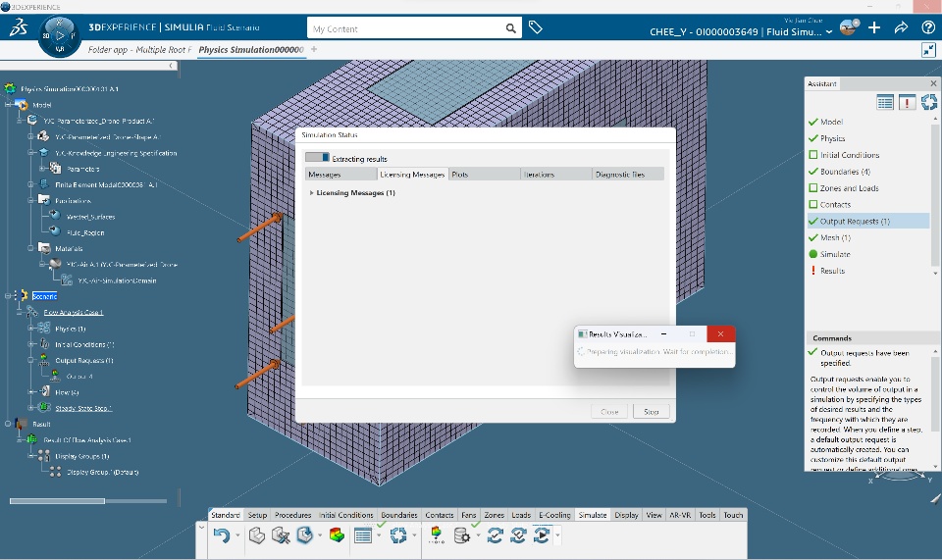
Task: Click the plus add icon in top bar
Action: click(x=874, y=27)
